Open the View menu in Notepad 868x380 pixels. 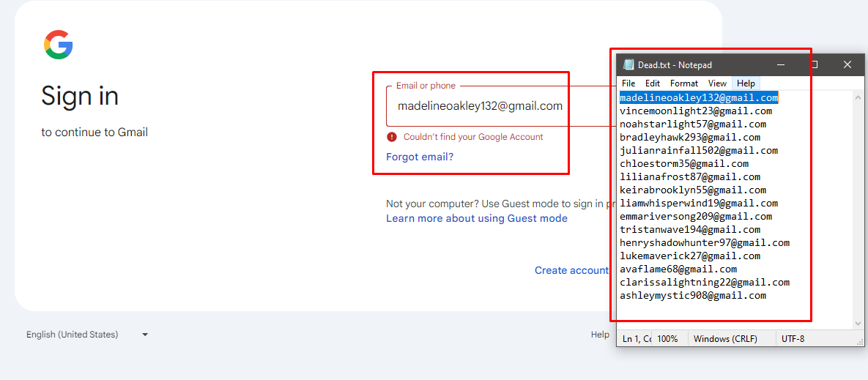[x=717, y=83]
